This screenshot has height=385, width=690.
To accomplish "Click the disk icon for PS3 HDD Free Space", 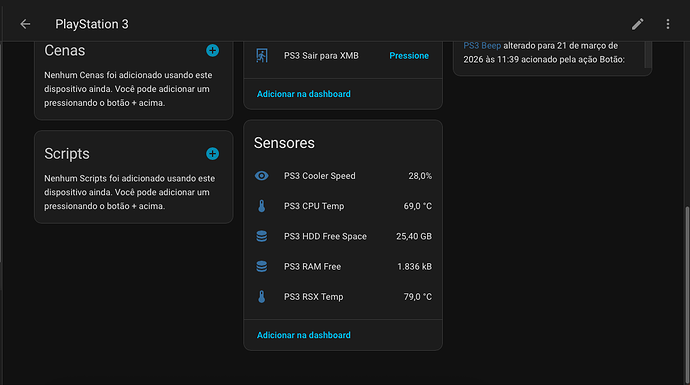I will pyautogui.click(x=261, y=236).
